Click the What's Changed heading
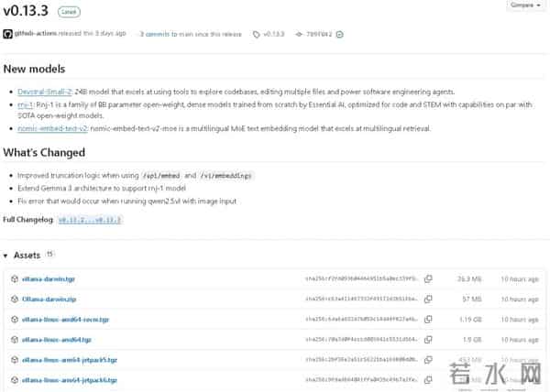Screen dimensions: 550x392 [x=44, y=152]
